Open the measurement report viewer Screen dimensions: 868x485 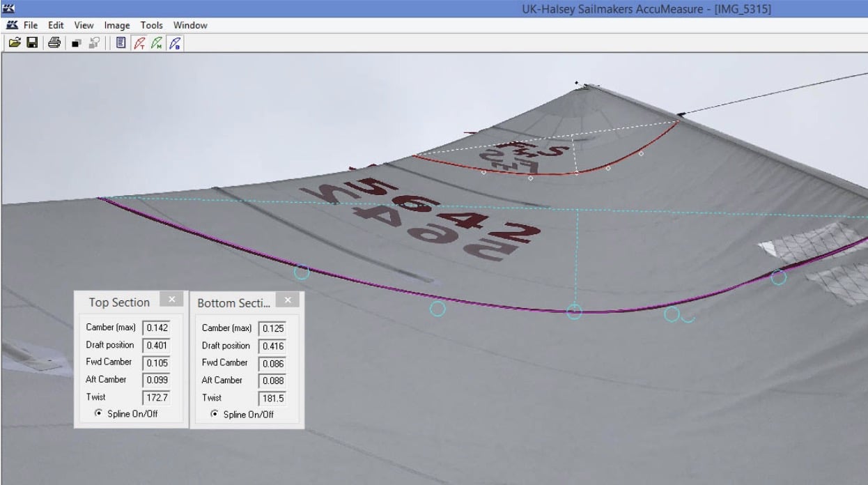(120, 43)
